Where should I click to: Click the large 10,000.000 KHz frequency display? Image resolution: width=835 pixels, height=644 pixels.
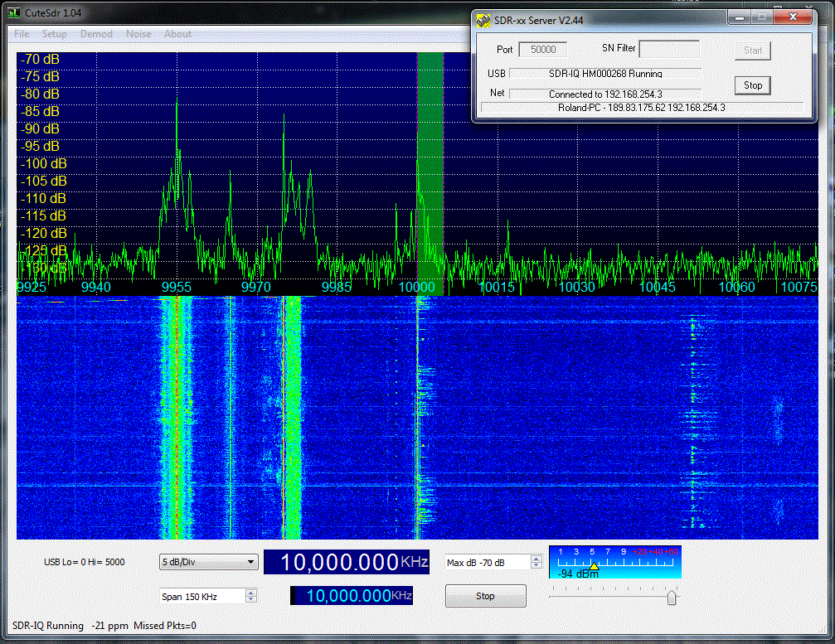tap(347, 562)
